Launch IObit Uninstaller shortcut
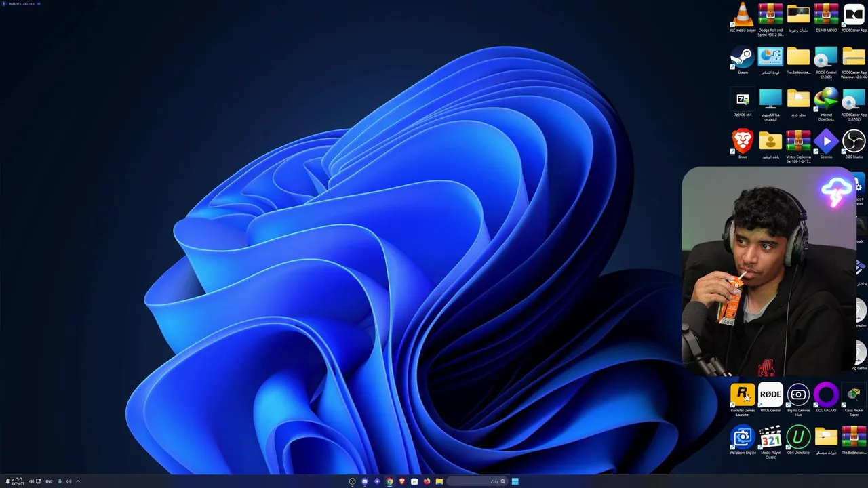The width and height of the screenshot is (868, 488). click(x=798, y=441)
